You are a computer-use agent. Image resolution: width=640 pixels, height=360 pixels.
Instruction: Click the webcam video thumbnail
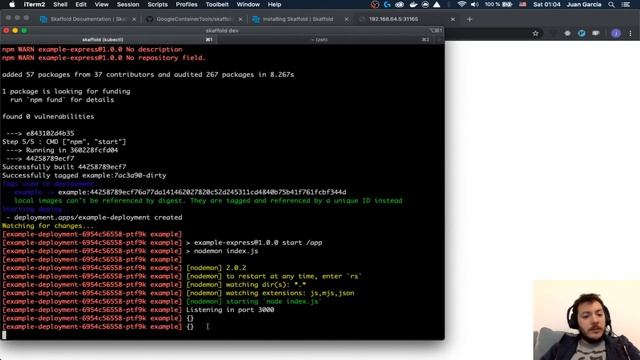click(587, 320)
